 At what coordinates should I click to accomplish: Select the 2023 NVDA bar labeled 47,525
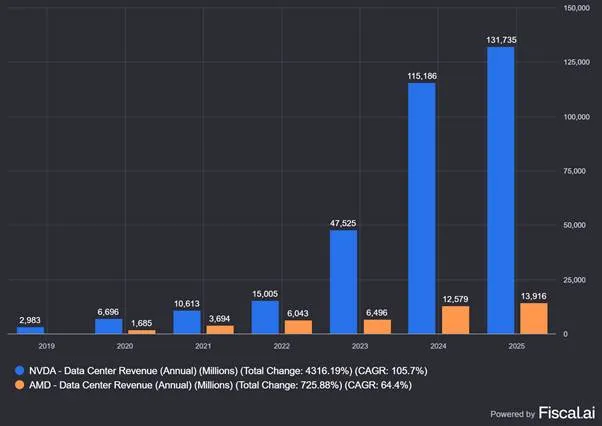(x=344, y=282)
